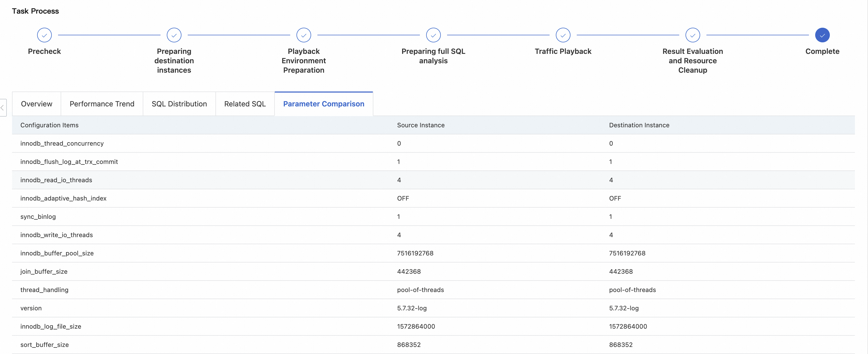Switch to the Overview tab
The height and width of the screenshot is (354, 868).
[36, 104]
